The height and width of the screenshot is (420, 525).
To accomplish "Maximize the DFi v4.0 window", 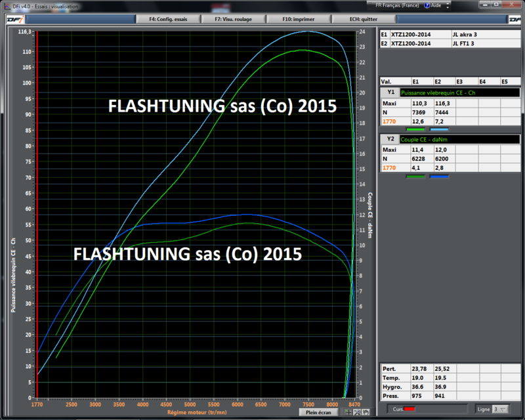I will (497, 5).
